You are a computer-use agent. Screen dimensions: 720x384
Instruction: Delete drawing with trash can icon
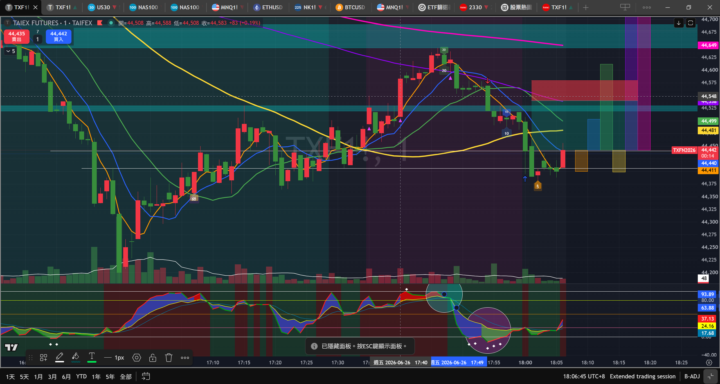(169, 357)
